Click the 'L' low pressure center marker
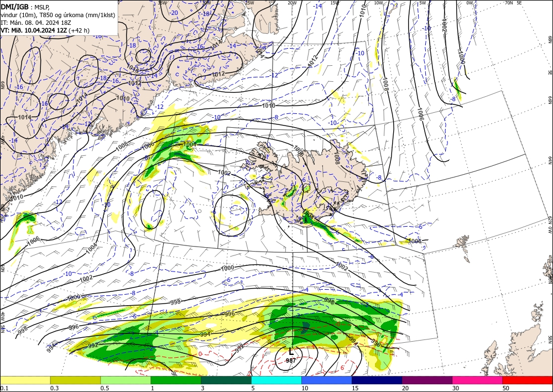The width and height of the screenshot is (553, 392). pos(291,352)
